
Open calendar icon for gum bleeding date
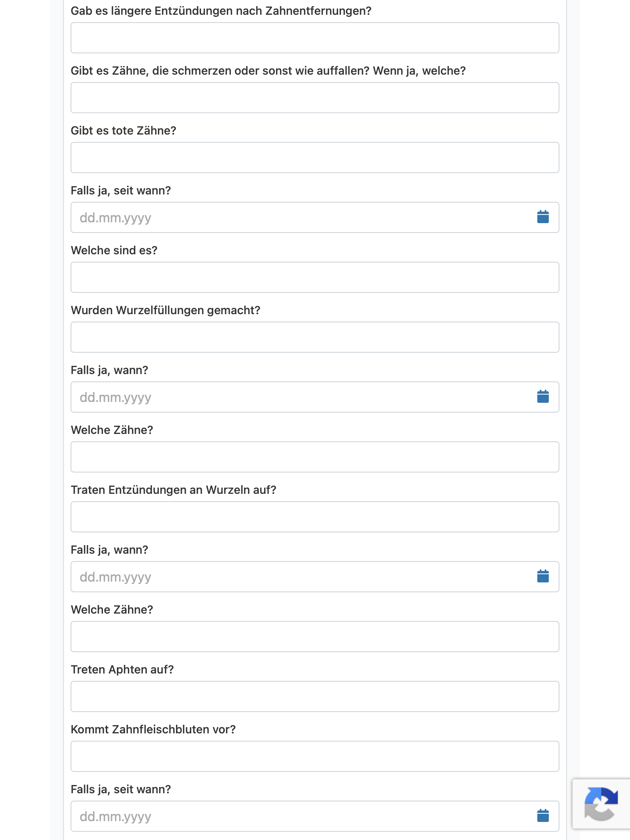point(543,816)
